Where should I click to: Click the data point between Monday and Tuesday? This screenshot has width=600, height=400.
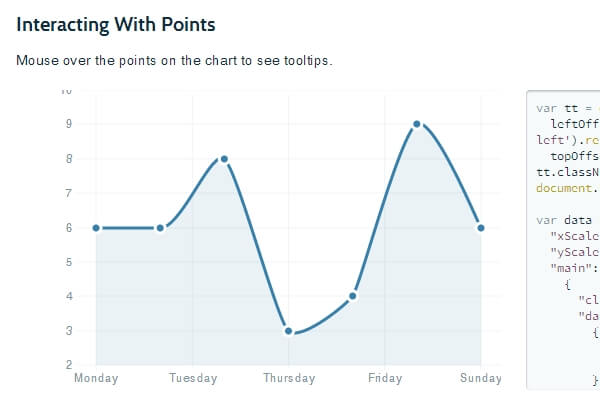(160, 228)
